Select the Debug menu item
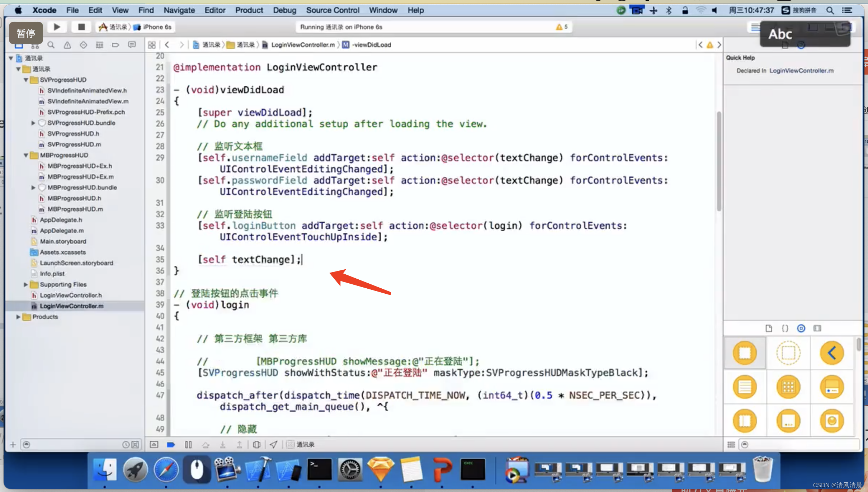This screenshot has width=868, height=492. (284, 10)
